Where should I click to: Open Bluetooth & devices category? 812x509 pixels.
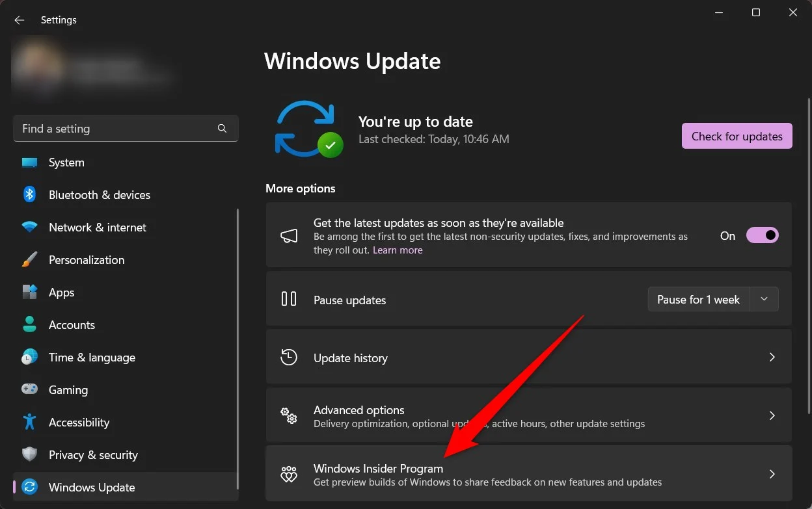[x=126, y=195]
